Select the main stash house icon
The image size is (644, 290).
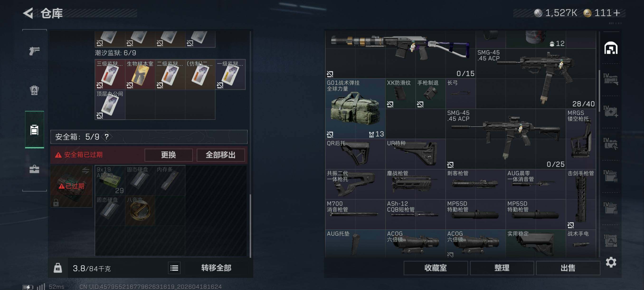(x=611, y=48)
